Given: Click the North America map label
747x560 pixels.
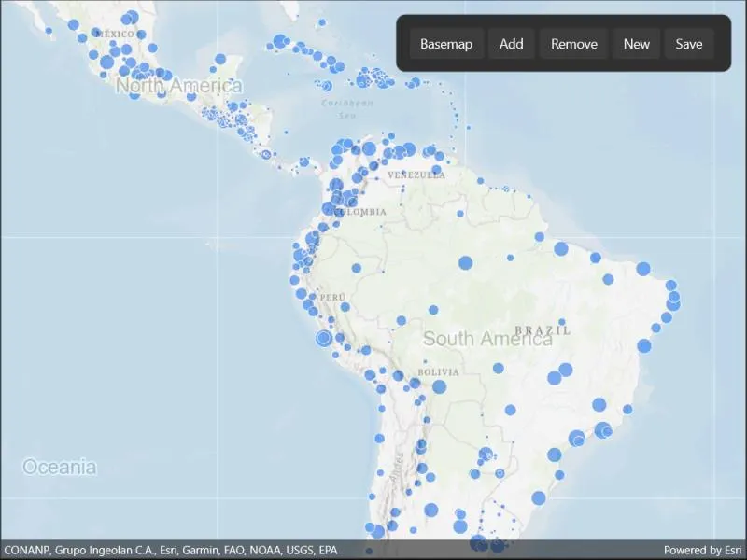Looking at the screenshot, I should (x=179, y=86).
